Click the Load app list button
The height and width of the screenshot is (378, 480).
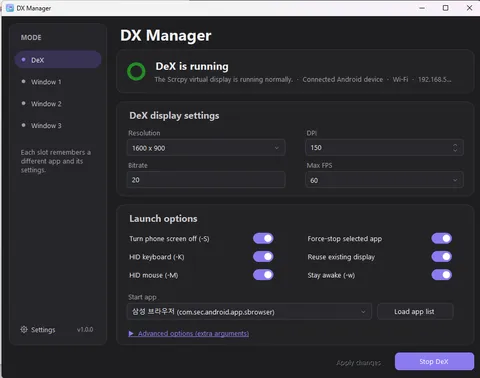tap(415, 311)
